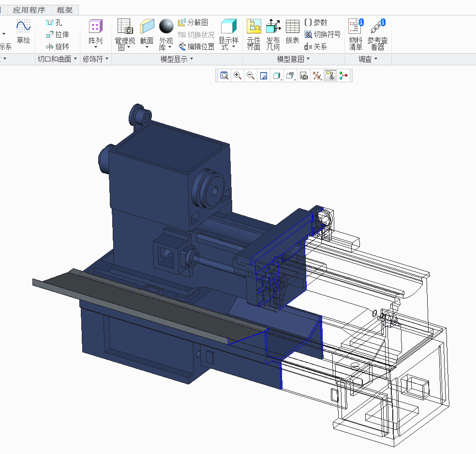
Task: Expand the 管理视图 dropdown arrow
Action: pyautogui.click(x=129, y=47)
